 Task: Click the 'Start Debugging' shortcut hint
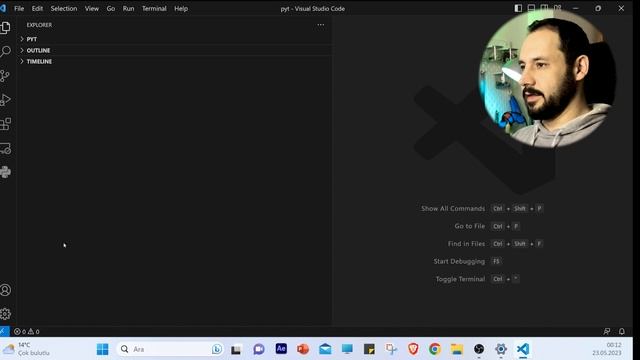click(x=467, y=261)
